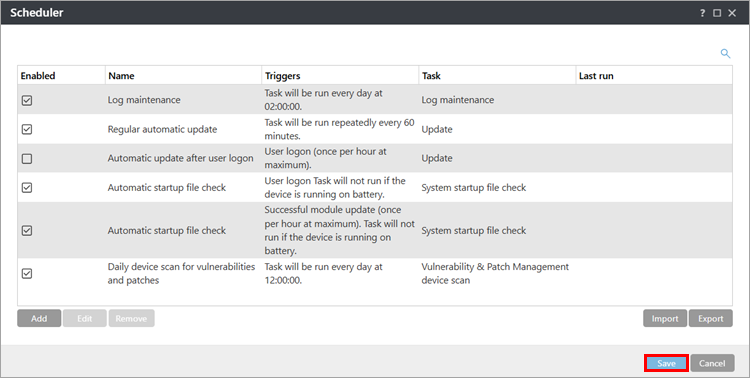Maximize the Scheduler window
750x378 pixels.
[x=717, y=13]
